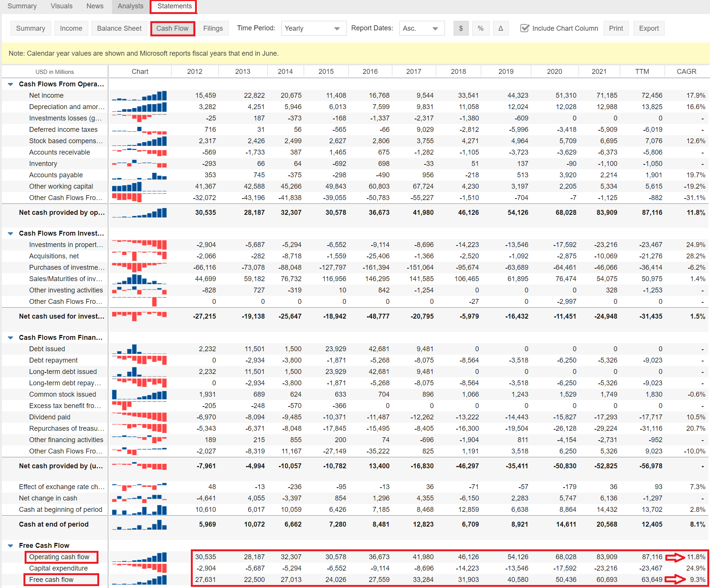The height and width of the screenshot is (588, 710).
Task: Click the Stock based compensation sparkline
Action: click(139, 141)
